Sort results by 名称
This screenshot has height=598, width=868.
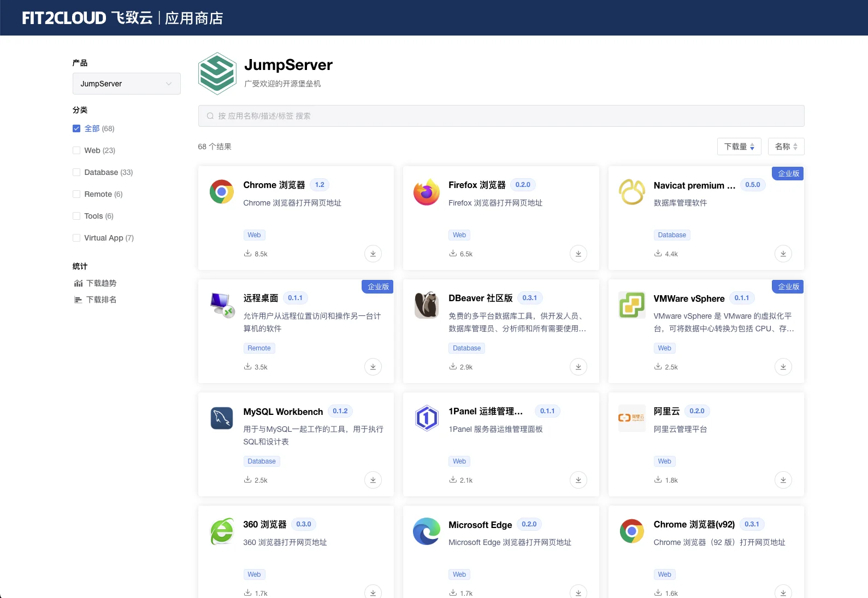(x=786, y=146)
